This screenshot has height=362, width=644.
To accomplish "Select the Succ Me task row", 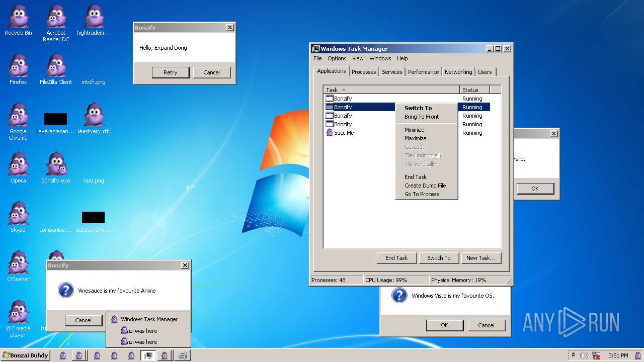I will point(407,133).
